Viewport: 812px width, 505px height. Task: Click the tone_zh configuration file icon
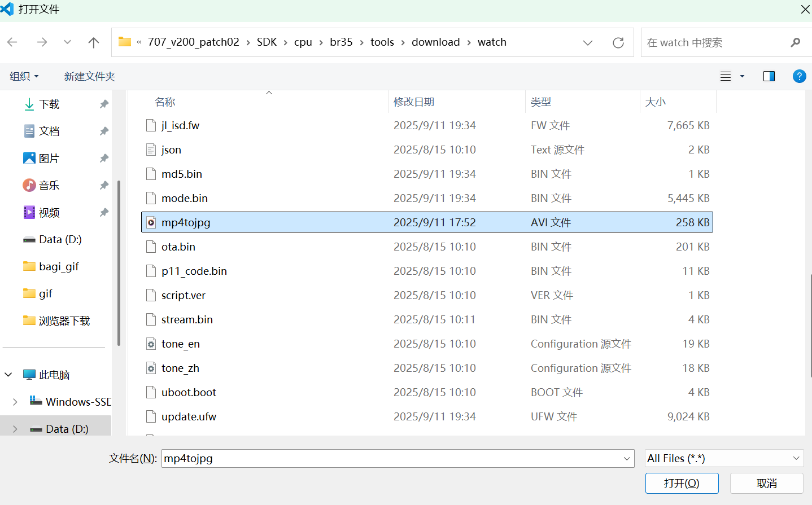[x=151, y=368]
